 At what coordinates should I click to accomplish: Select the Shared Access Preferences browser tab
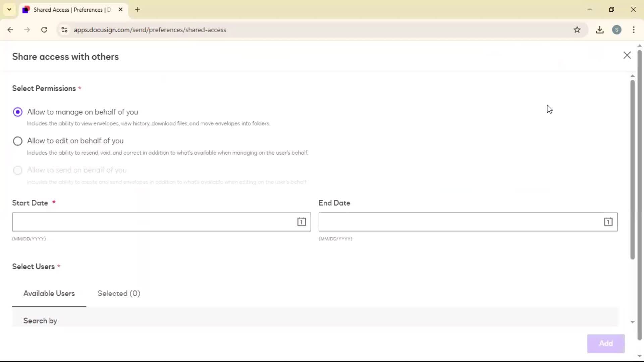pos(72,10)
